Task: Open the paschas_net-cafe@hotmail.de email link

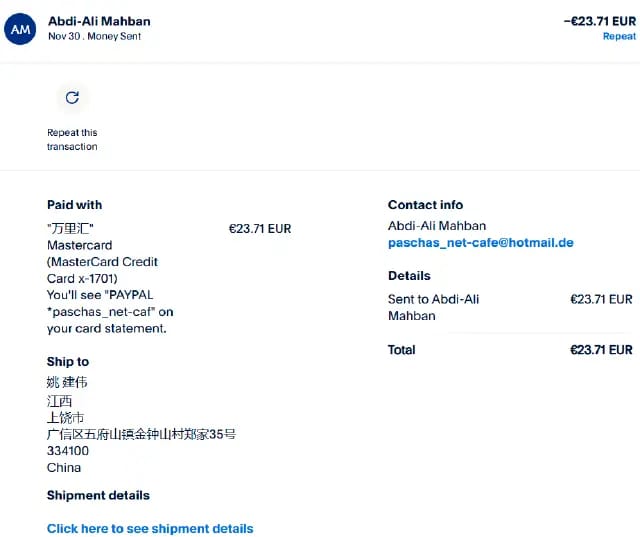Action: tap(480, 243)
